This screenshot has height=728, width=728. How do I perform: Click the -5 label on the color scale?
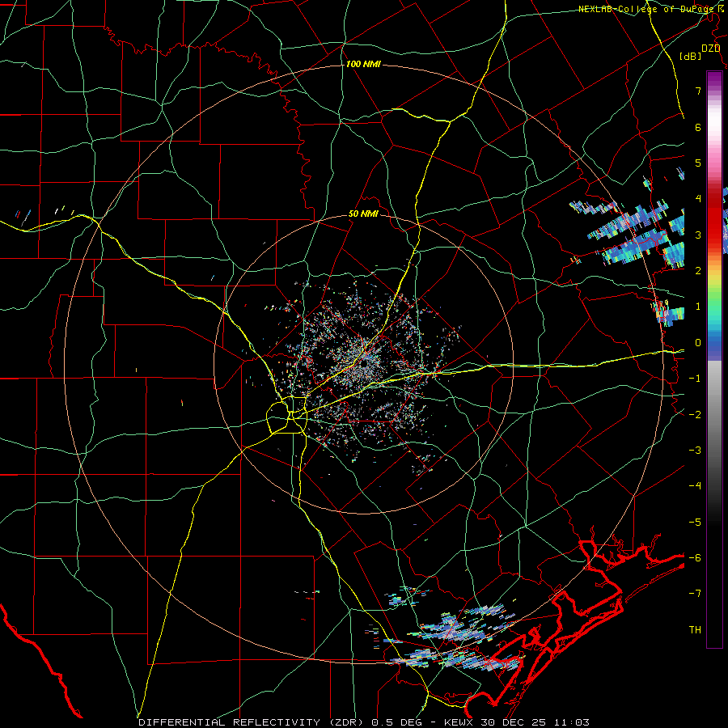pos(695,523)
